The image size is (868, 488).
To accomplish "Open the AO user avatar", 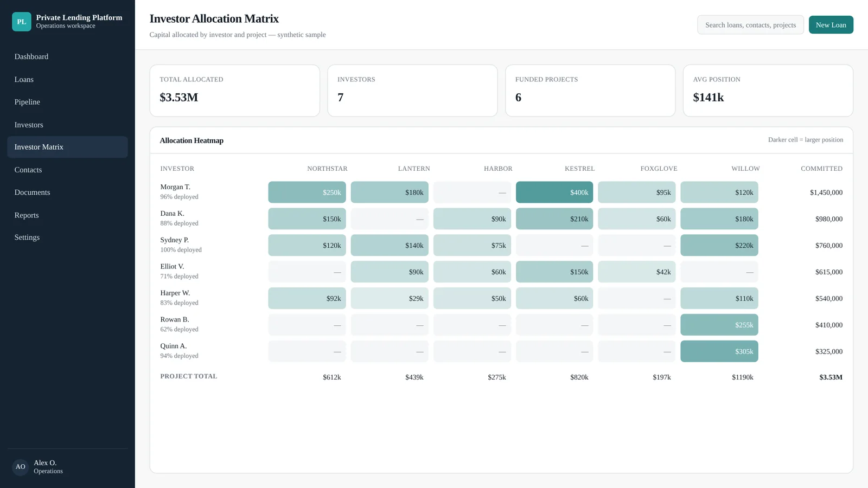I will coord(21,467).
